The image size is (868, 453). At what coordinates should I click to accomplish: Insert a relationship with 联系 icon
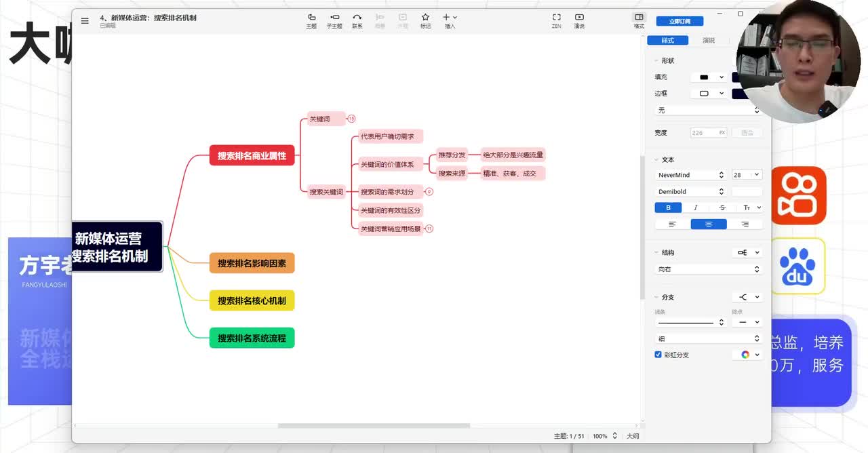click(357, 20)
